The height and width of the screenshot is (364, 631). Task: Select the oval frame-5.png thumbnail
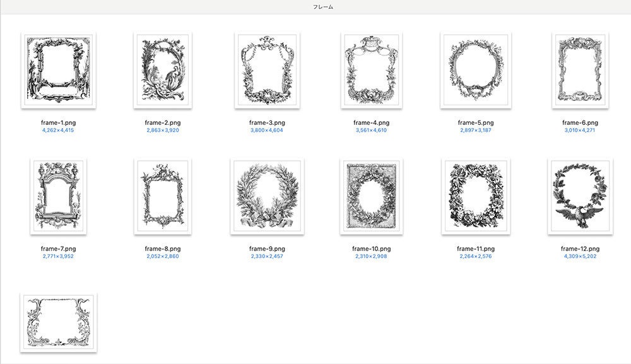pos(475,71)
